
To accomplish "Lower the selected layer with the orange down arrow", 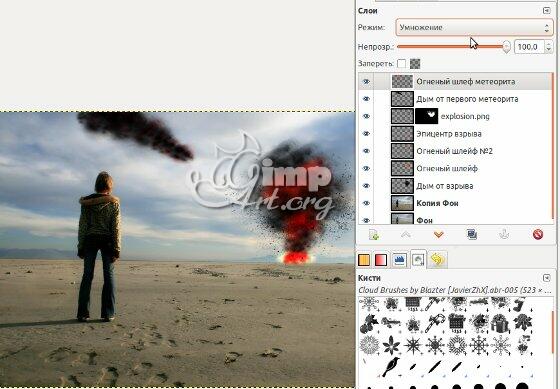I will point(439,235).
